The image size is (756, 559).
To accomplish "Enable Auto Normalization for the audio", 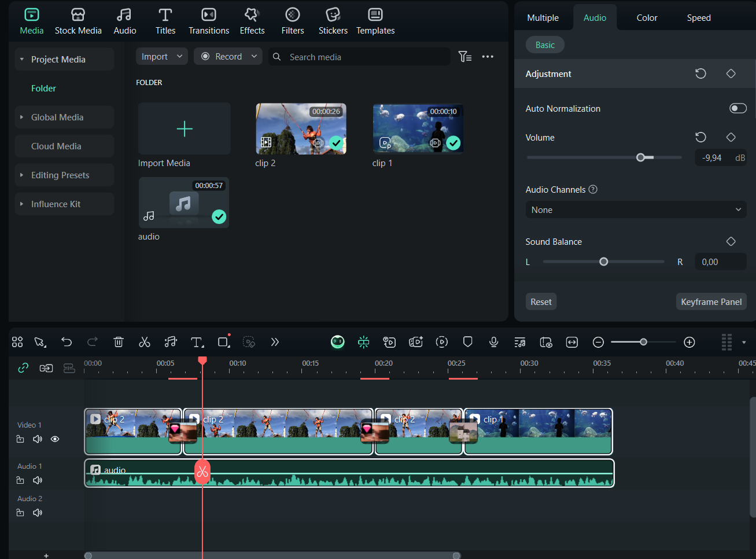I will pyautogui.click(x=738, y=108).
